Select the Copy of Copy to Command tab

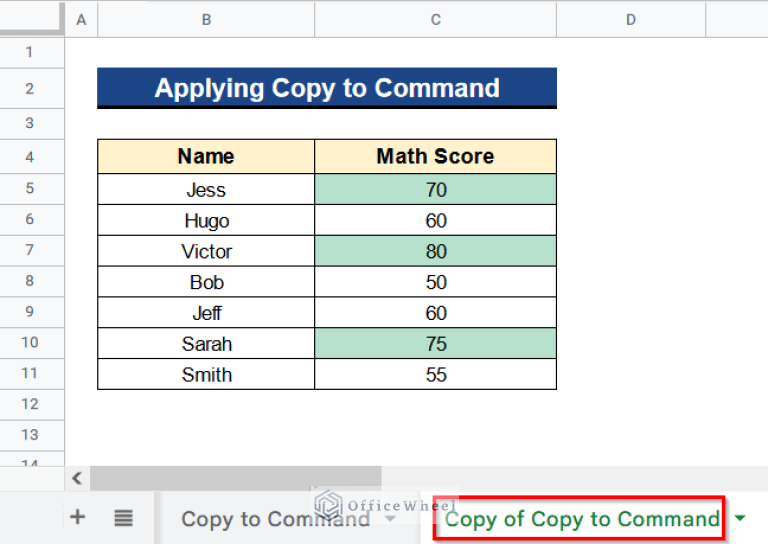pos(581,519)
